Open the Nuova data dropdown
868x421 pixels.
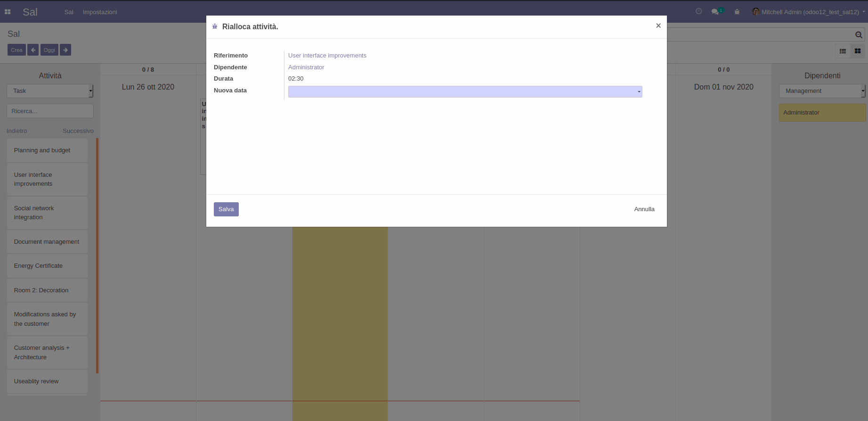[x=465, y=91]
